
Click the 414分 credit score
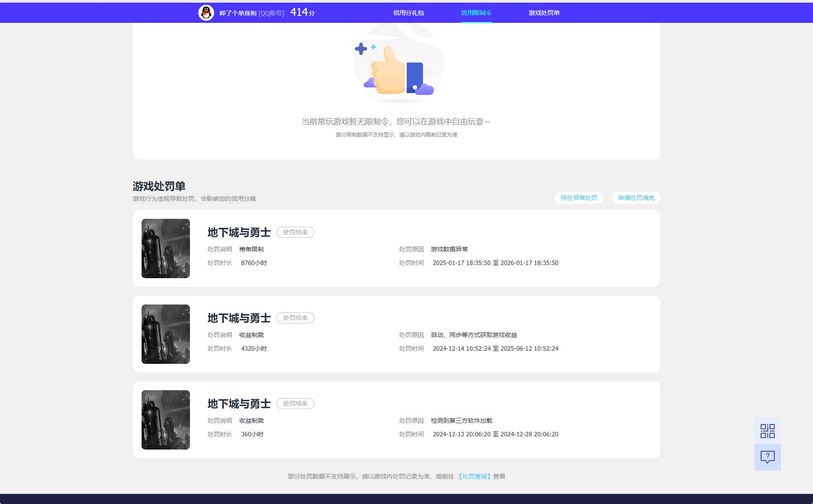pyautogui.click(x=303, y=12)
